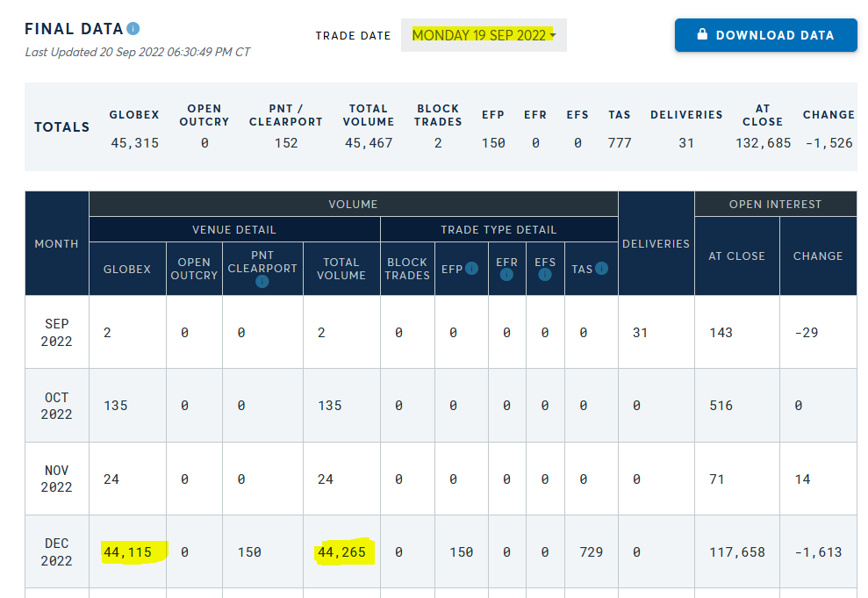
Task: Click the NOV 2022 change value 14
Action: click(803, 479)
